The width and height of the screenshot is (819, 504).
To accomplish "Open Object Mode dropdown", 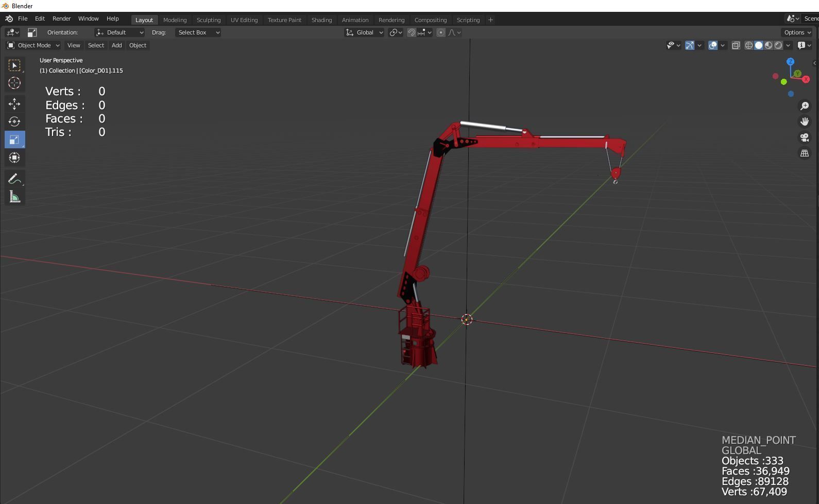I will [33, 45].
